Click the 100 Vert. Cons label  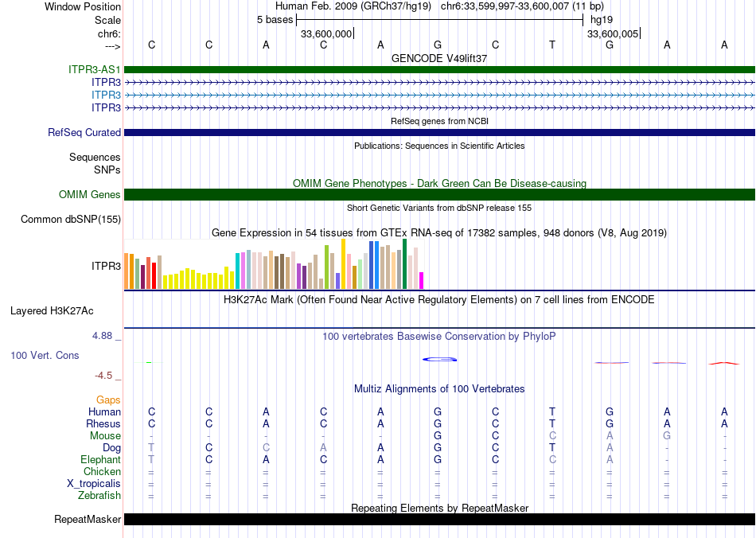coord(45,355)
